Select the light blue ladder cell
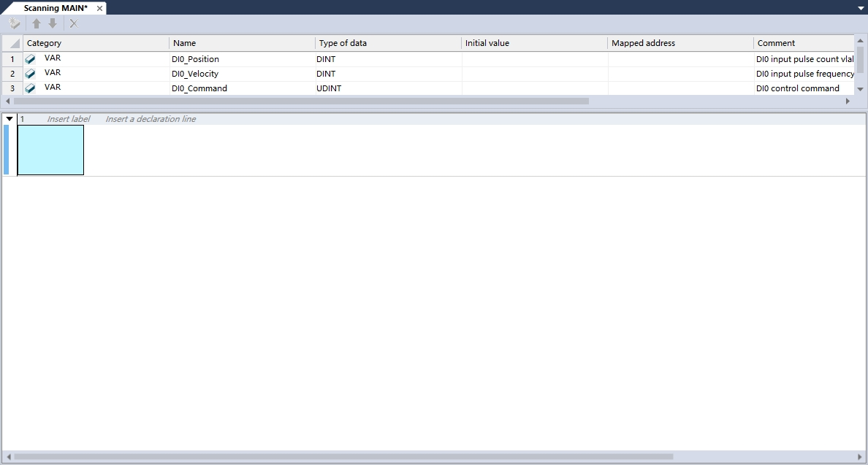 pyautogui.click(x=51, y=150)
